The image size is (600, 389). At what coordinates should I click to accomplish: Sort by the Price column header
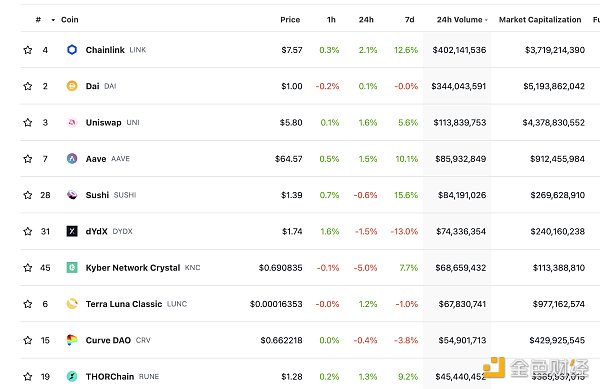click(290, 20)
